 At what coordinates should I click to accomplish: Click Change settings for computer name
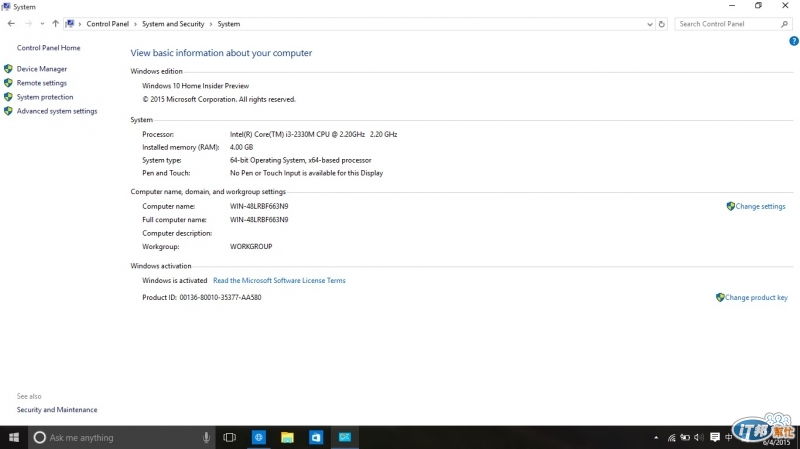click(760, 206)
